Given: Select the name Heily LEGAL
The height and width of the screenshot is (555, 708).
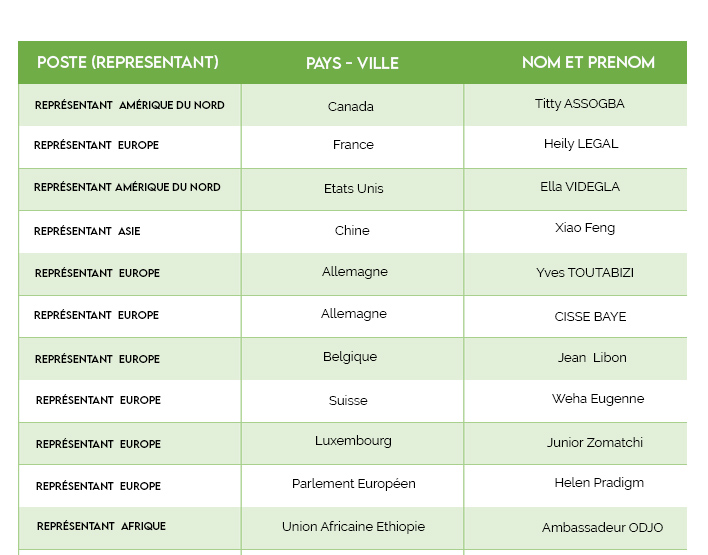Looking at the screenshot, I should click(x=581, y=144).
